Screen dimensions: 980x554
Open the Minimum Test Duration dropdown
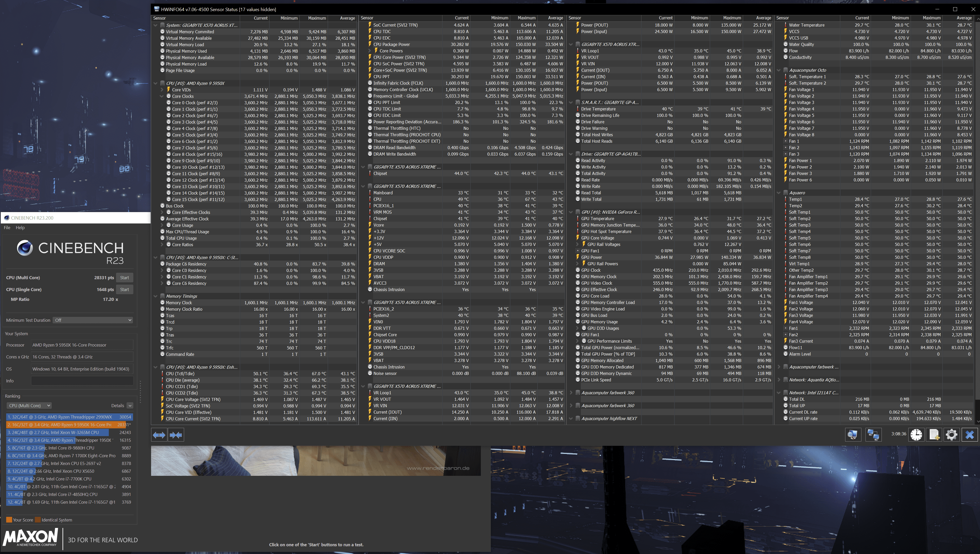click(x=93, y=320)
